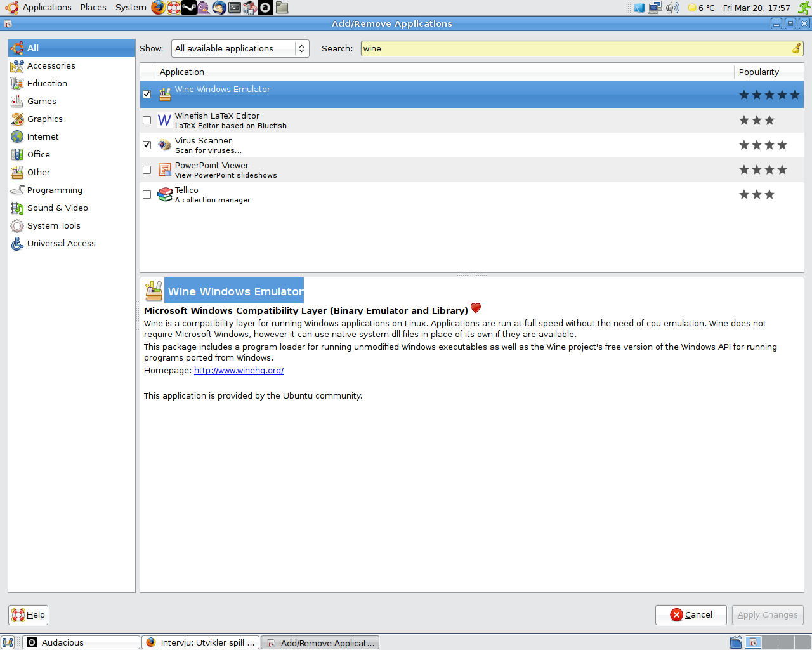
Task: Select the Internet category
Action: 72,136
